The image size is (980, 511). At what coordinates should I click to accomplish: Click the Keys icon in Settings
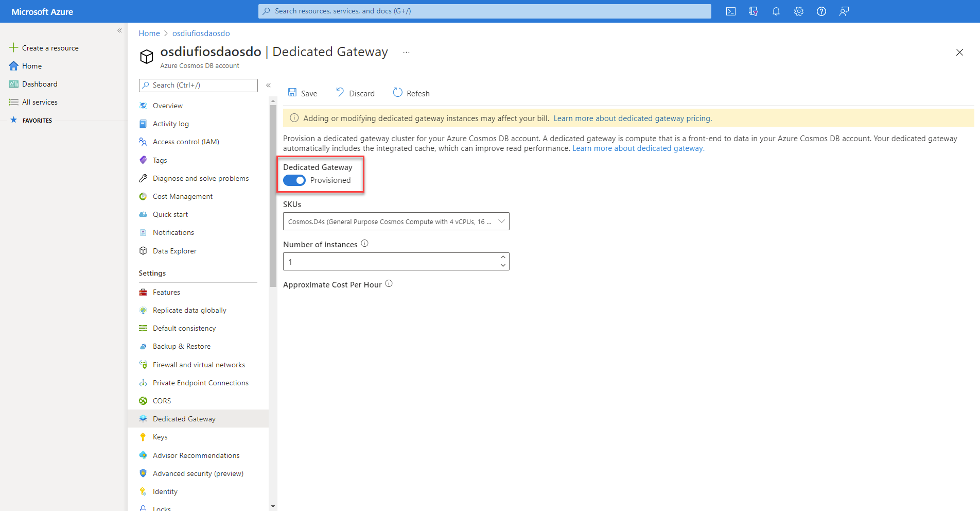pos(143,437)
